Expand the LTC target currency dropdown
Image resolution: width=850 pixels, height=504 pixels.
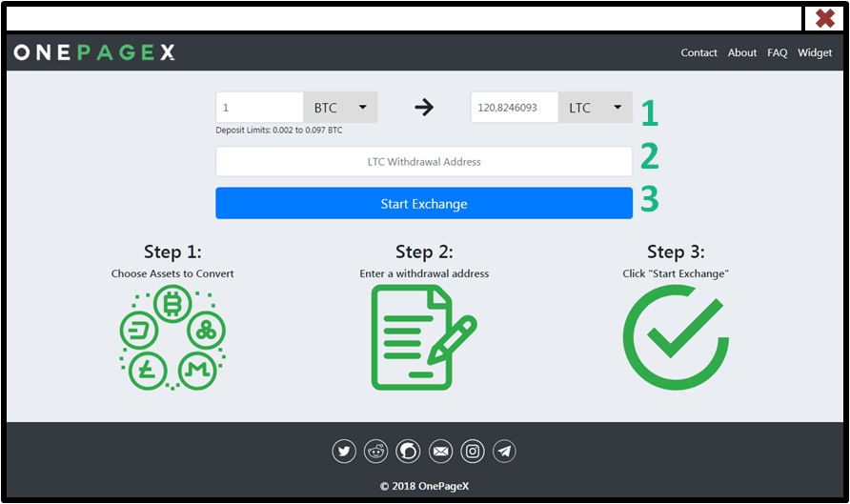(596, 108)
